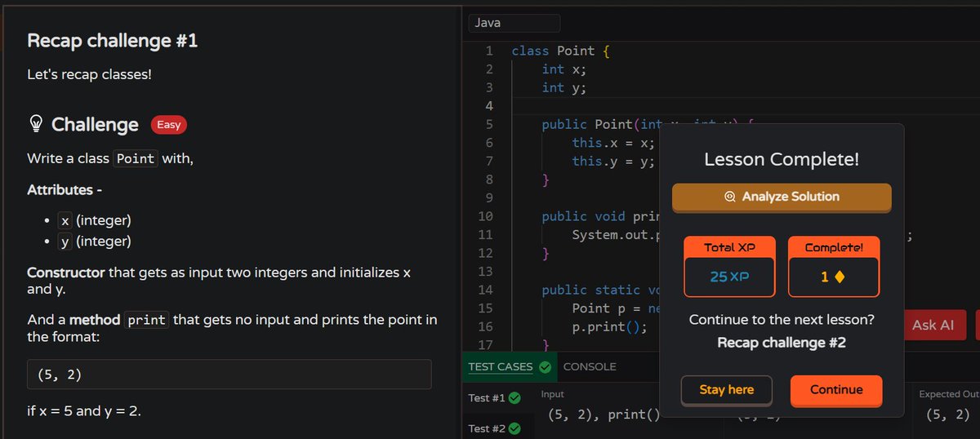The height and width of the screenshot is (439, 980).
Task: Click the 'this.x = x;' code line
Action: click(612, 143)
